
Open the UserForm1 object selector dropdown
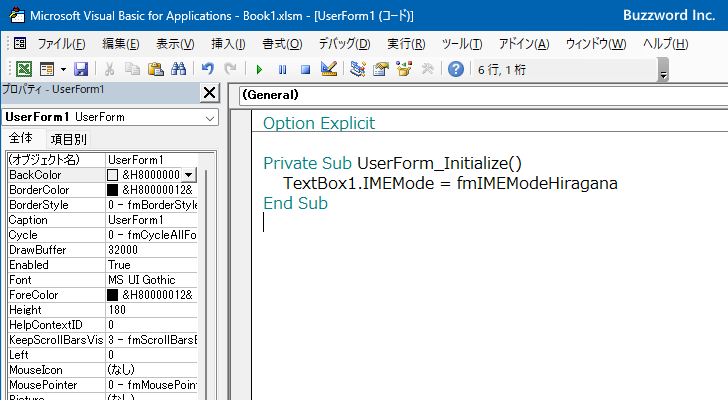coord(210,118)
